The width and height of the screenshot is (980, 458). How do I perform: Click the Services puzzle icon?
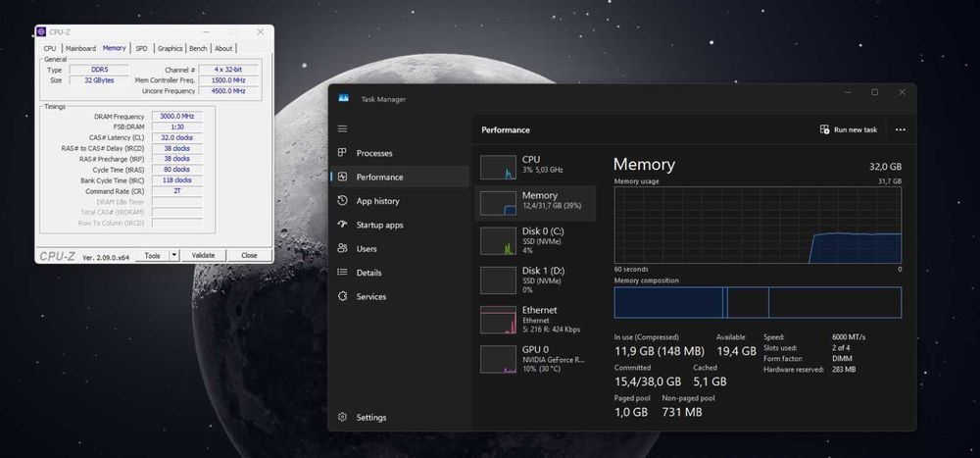click(x=342, y=296)
